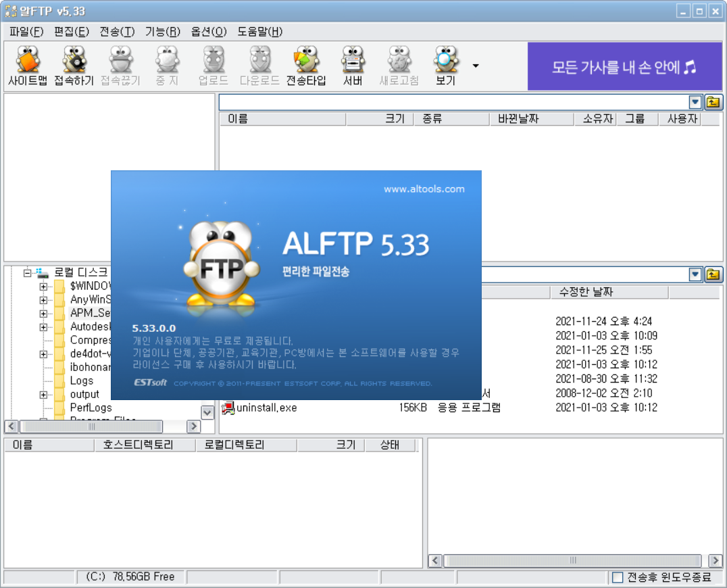Click the queue 로컬디렉토리 column header

246,445
